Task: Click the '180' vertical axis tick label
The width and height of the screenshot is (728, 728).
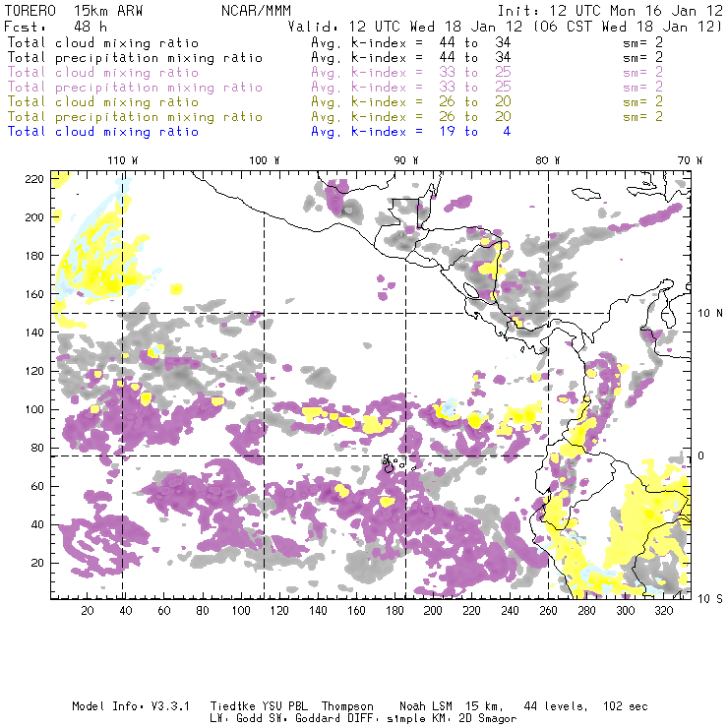Action: coord(34,256)
